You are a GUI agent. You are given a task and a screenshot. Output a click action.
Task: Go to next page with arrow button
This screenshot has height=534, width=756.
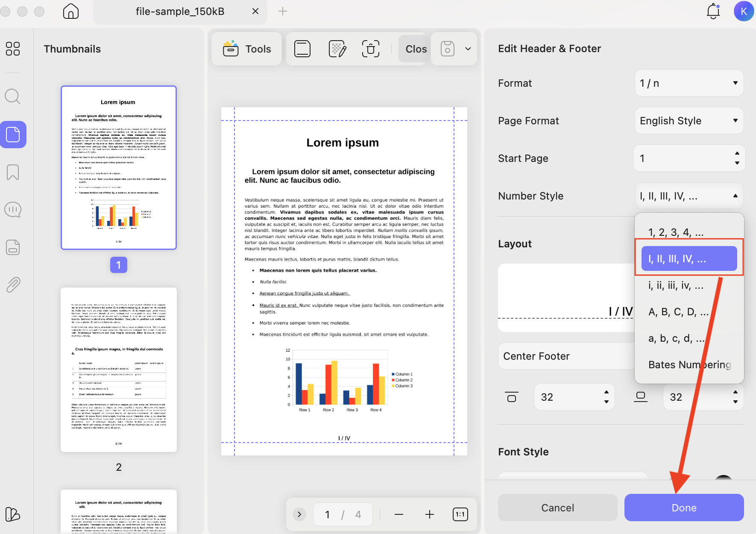pos(299,514)
